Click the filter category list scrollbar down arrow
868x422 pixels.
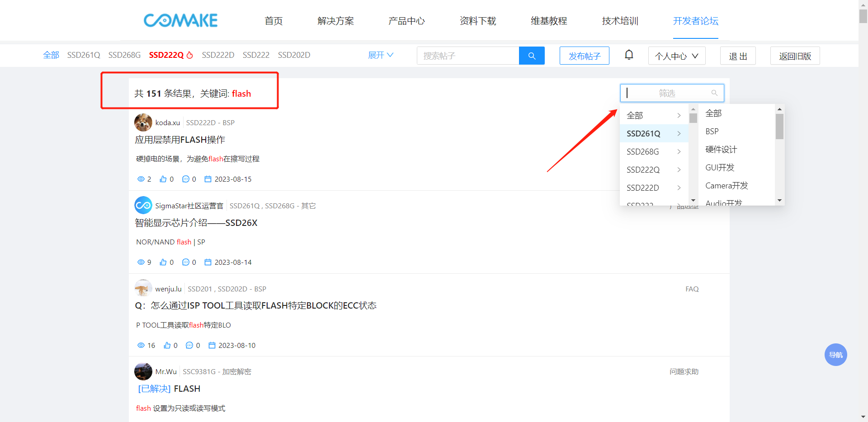693,200
